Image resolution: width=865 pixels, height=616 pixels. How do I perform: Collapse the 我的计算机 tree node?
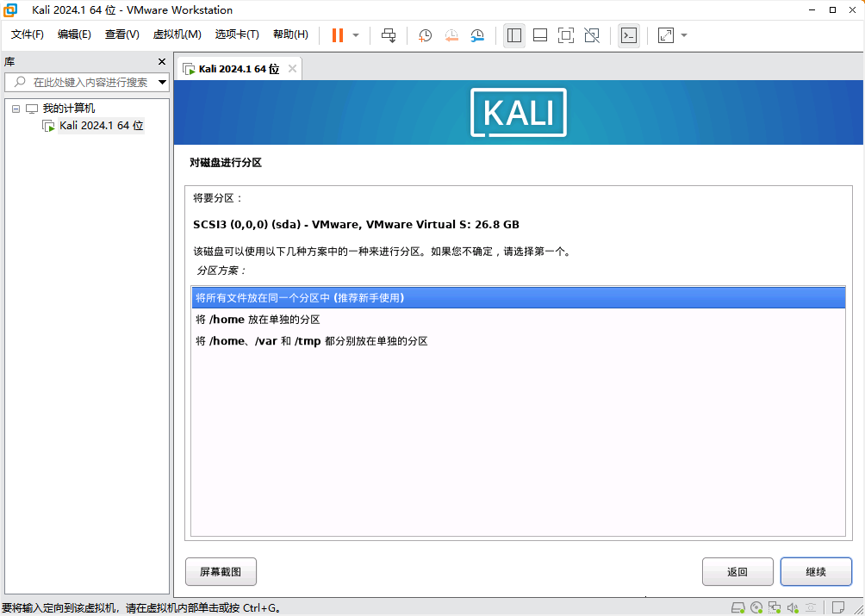click(x=16, y=109)
